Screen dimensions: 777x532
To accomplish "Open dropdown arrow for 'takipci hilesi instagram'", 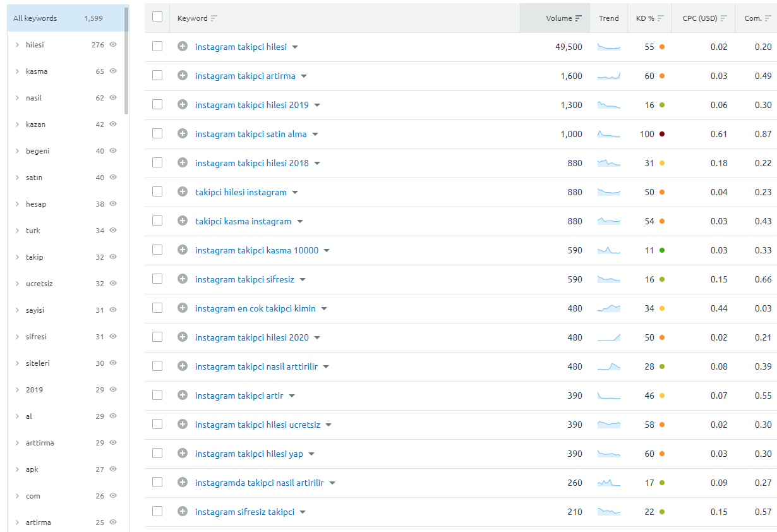I will [x=295, y=193].
